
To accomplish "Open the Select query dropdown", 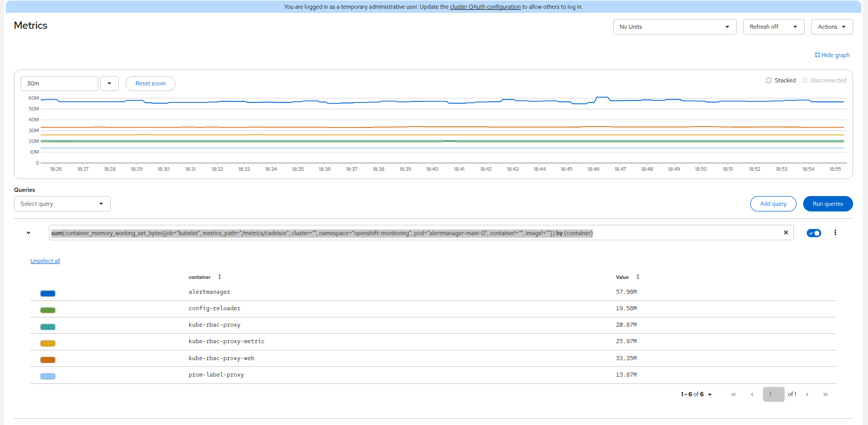I will [62, 204].
